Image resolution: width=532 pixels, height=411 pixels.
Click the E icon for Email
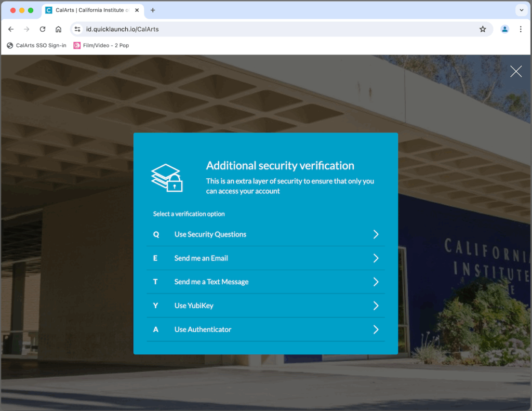(x=155, y=258)
